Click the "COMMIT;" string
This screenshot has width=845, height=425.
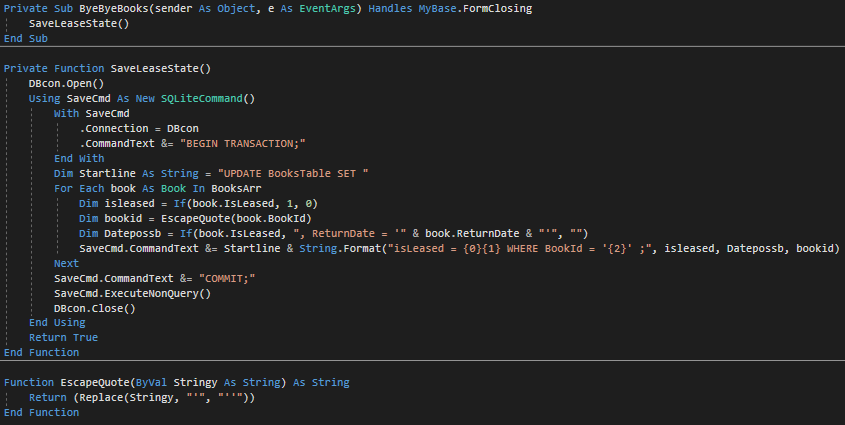[x=227, y=278]
